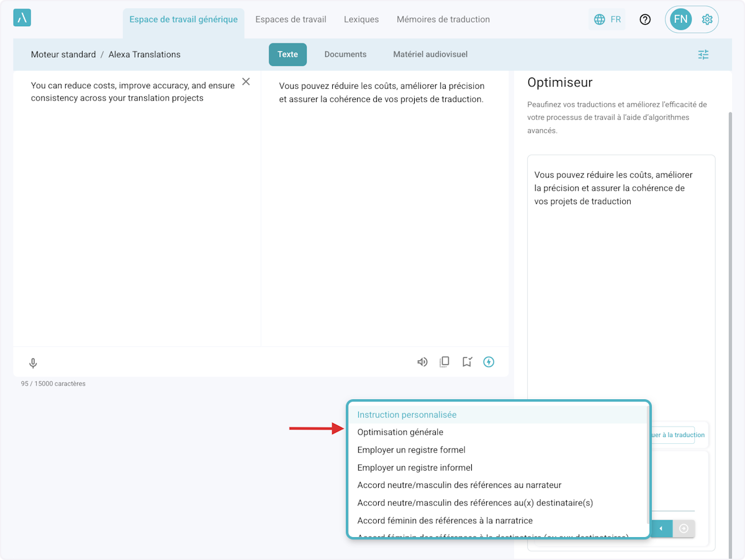
Task: Click inside the Optimiseur text box
Action: pyautogui.click(x=621, y=279)
